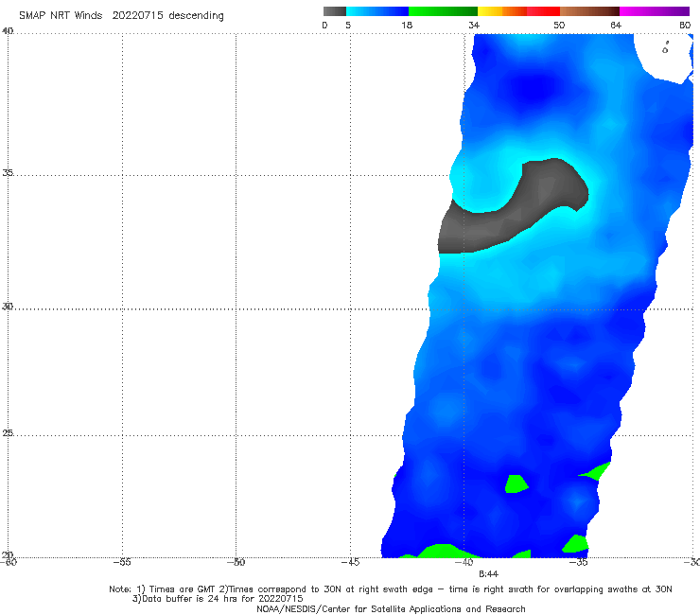Click the longitude label '-55' on bottom axis
The image size is (700, 615).
tap(122, 562)
